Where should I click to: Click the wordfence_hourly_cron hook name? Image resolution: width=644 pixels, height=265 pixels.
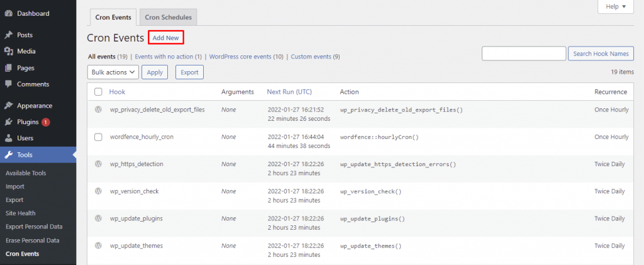point(142,137)
